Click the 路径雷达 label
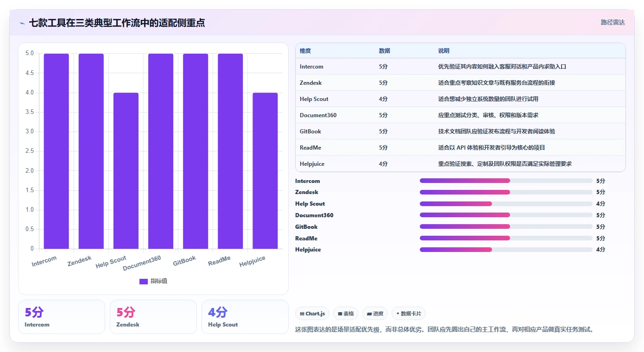644x352 pixels. click(x=613, y=22)
